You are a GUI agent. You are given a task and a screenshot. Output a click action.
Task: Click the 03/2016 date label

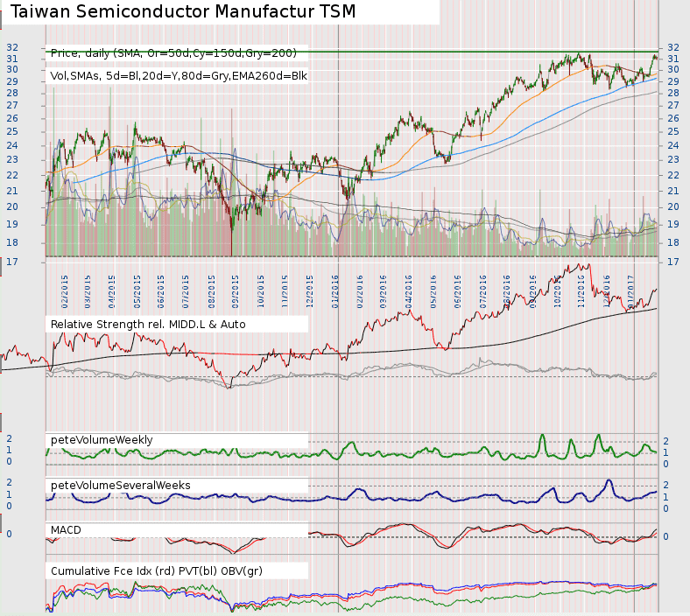[383, 291]
